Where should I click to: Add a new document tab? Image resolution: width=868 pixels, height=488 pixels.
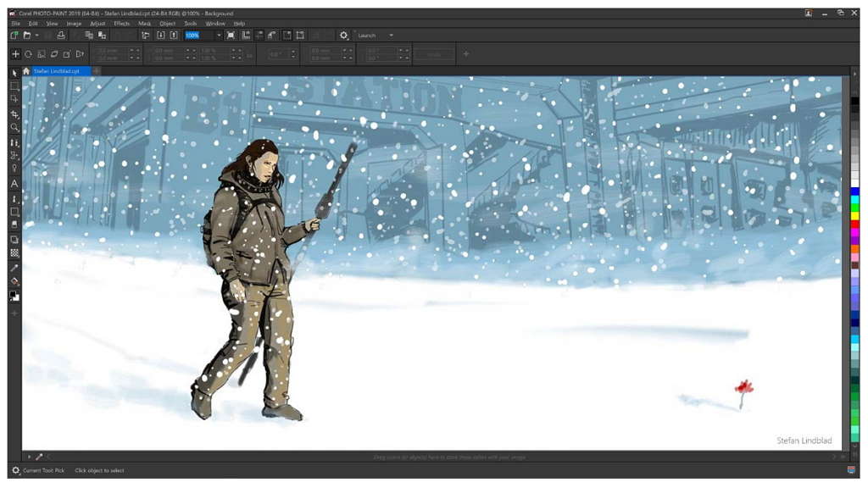97,71
